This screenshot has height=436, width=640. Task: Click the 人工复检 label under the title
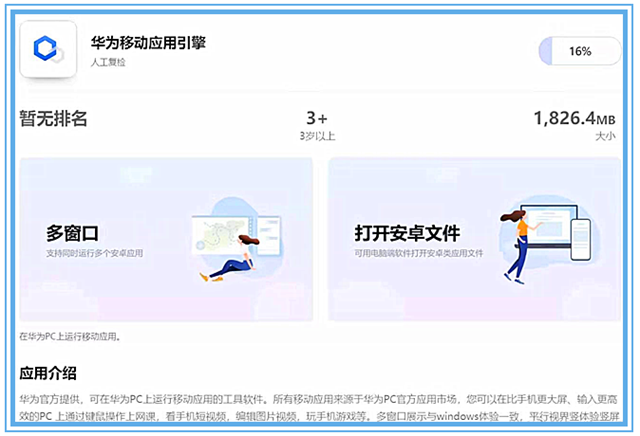[108, 62]
